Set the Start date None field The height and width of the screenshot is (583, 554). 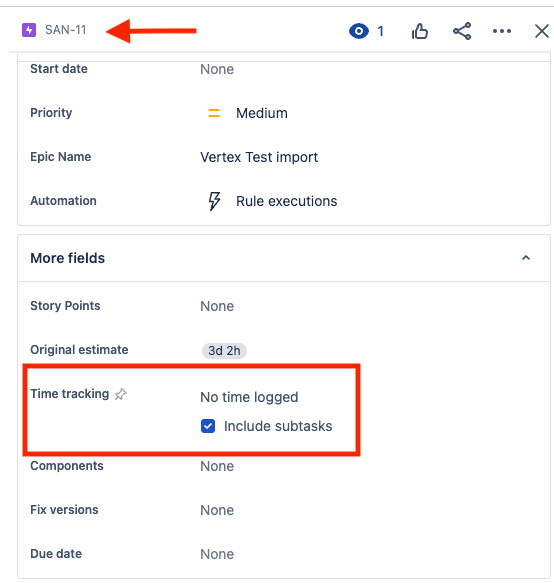pos(217,69)
